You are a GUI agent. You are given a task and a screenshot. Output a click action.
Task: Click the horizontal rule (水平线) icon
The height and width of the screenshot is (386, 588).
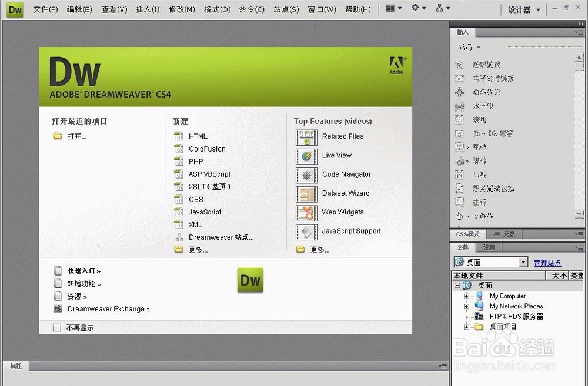click(x=459, y=106)
